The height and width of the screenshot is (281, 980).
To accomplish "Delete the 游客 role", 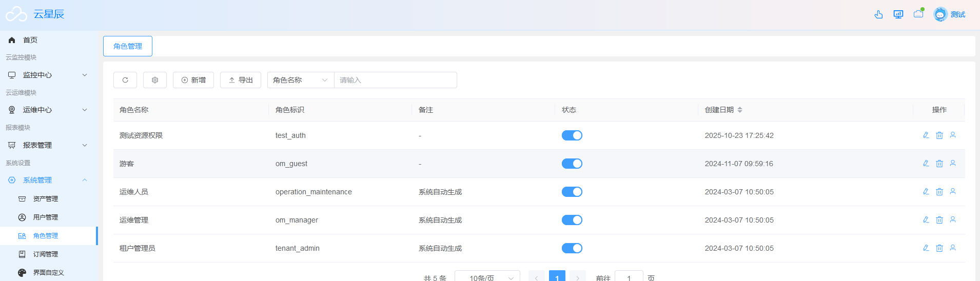I will [939, 164].
